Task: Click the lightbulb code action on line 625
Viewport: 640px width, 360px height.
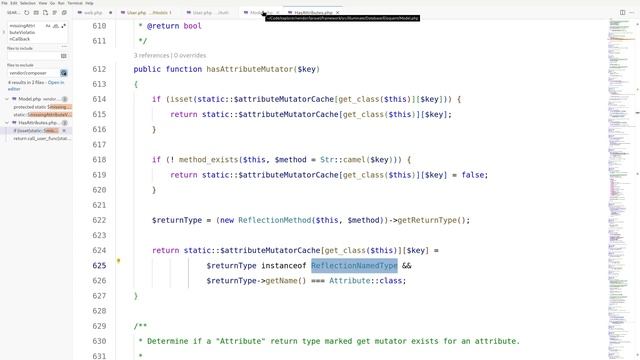Action: (x=118, y=260)
